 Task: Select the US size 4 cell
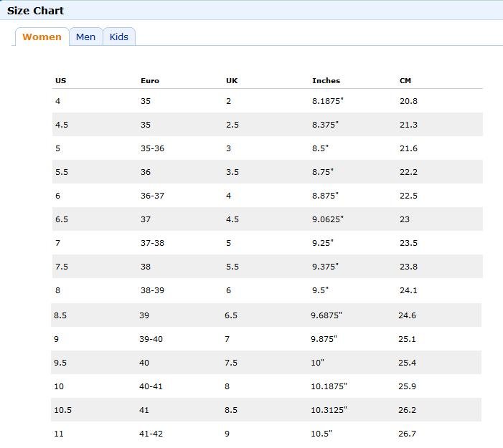(57, 101)
